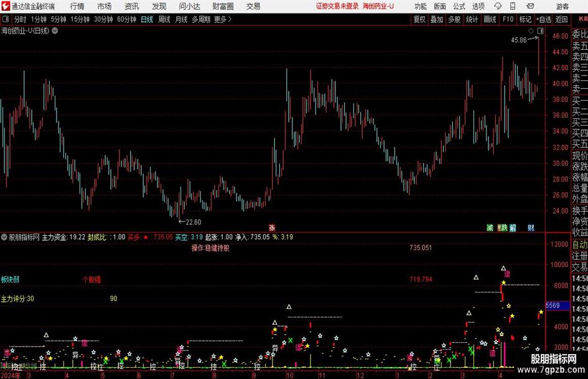Open the F10 company info button

(508, 19)
